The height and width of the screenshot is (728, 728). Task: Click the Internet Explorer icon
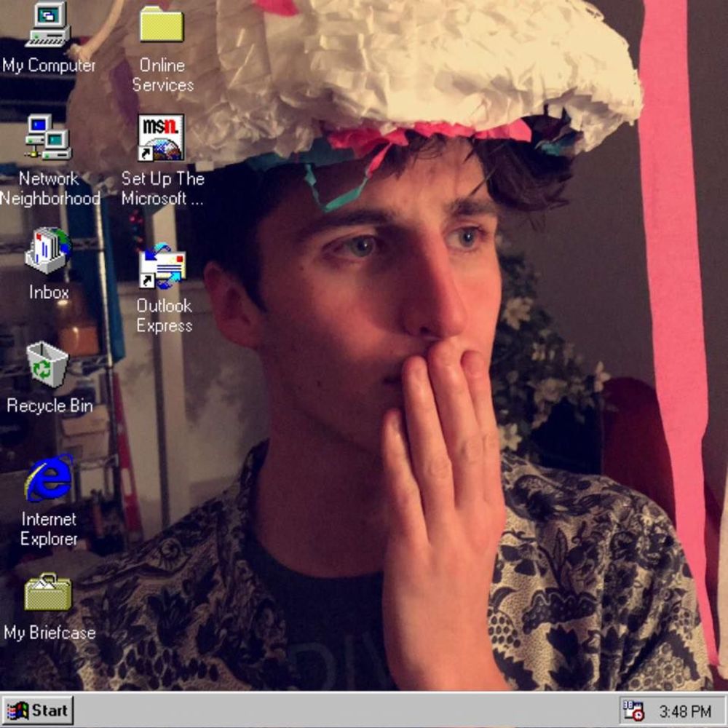[48, 479]
